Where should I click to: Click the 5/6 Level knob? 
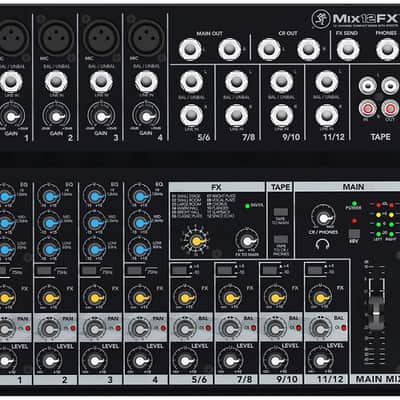click(x=184, y=361)
